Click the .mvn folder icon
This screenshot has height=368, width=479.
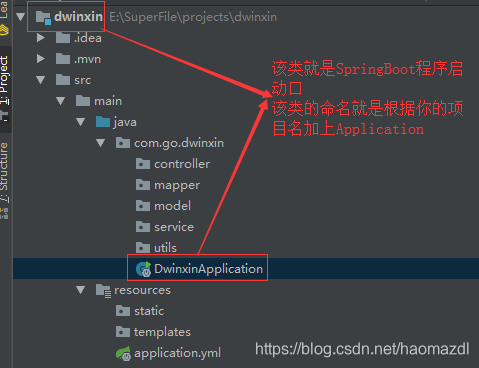click(x=63, y=59)
